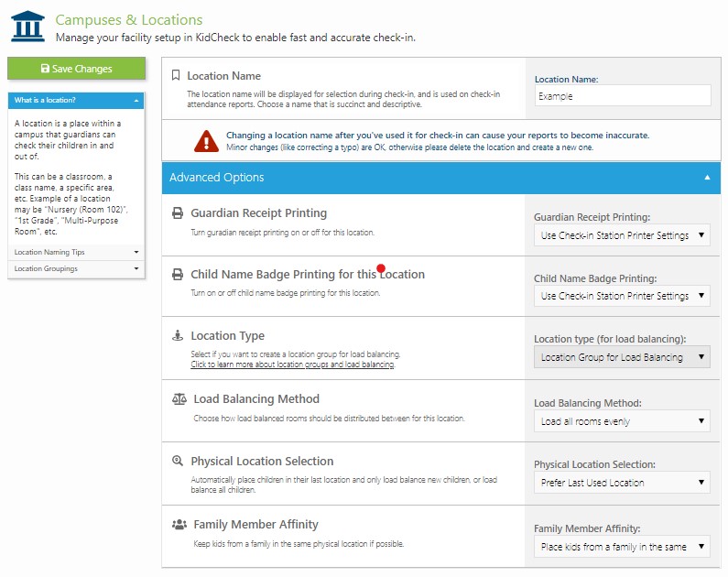This screenshot has width=728, height=577.
Task: Click the Campuses & Locations building icon
Action: (x=27, y=27)
